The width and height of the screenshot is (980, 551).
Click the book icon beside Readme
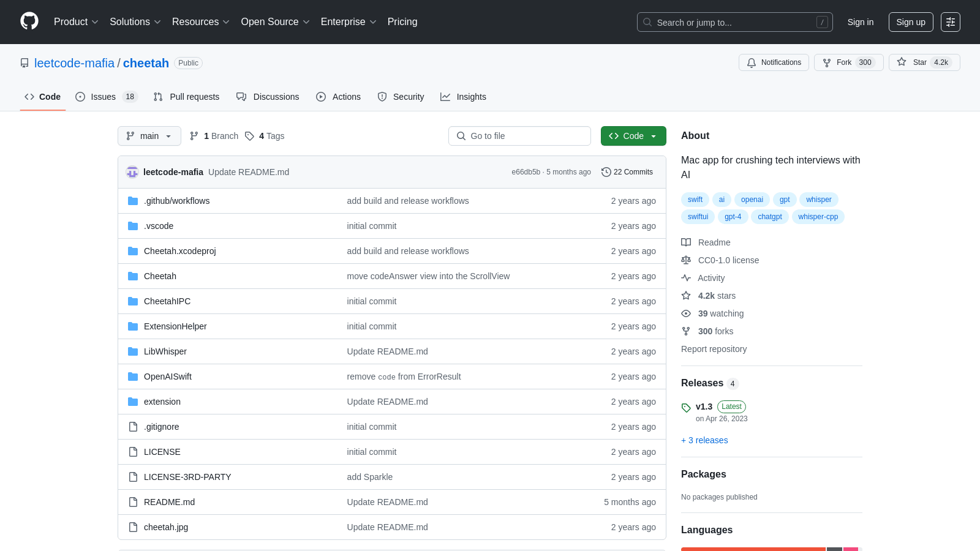tap(686, 242)
